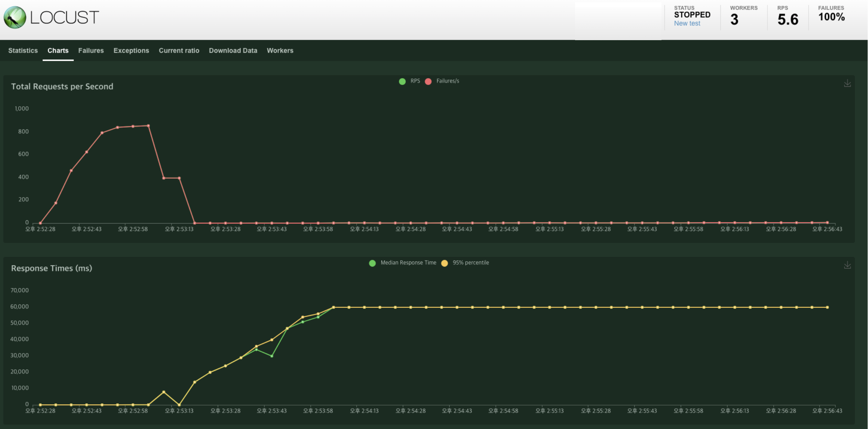Click the yellow 95% percentile legend dot
This screenshot has height=429, width=868.
pyautogui.click(x=444, y=263)
